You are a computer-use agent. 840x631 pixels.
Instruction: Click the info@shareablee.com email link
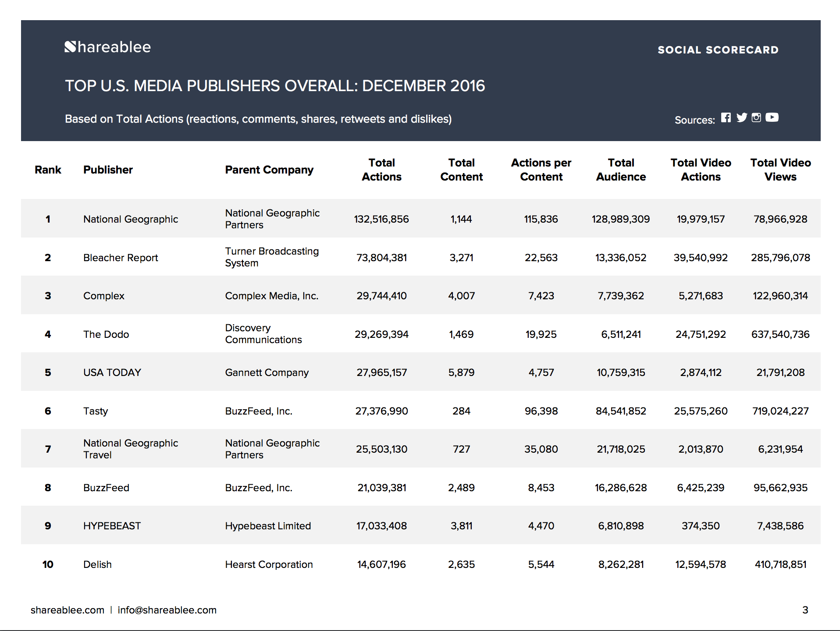click(x=167, y=610)
